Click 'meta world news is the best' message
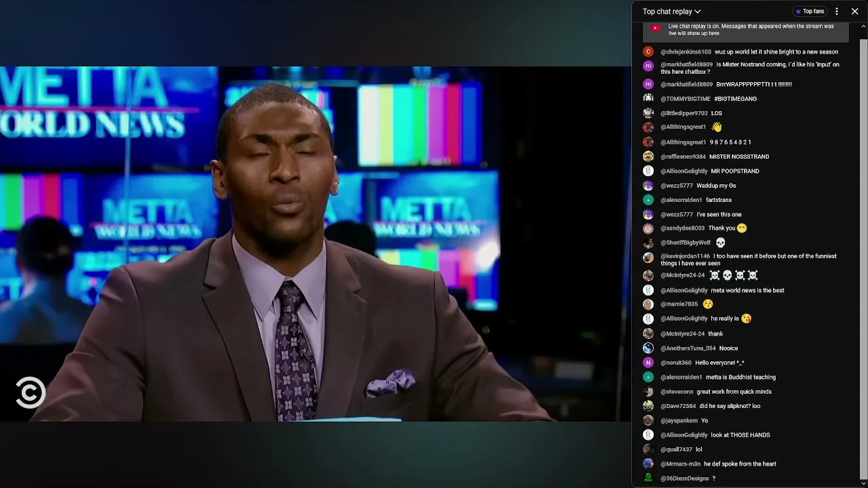Viewport: 868px width, 488px height. pos(747,291)
